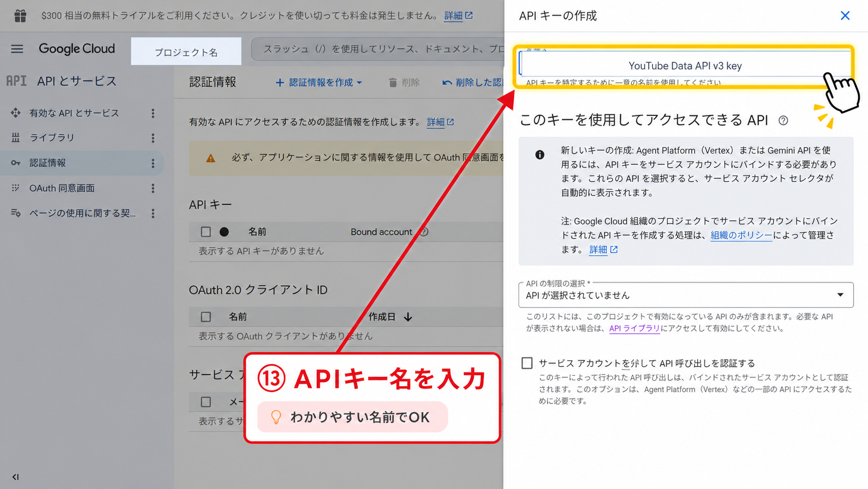Go to OAuth 同意画面 page

62,188
